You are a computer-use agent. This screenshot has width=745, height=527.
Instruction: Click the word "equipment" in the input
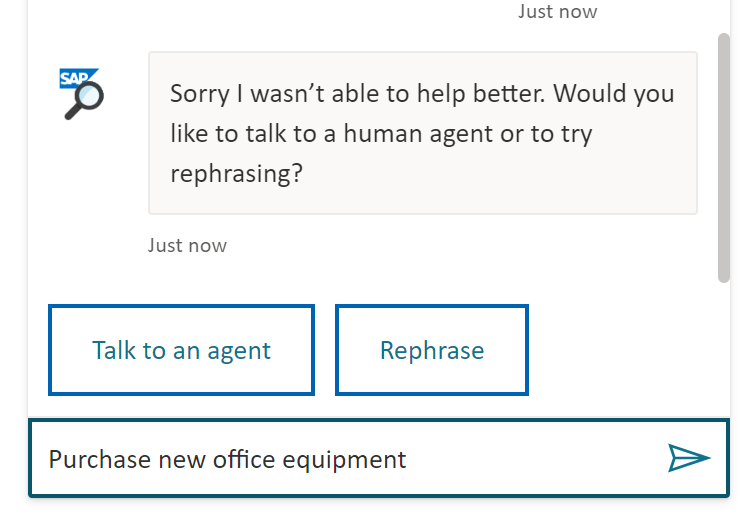coord(344,460)
